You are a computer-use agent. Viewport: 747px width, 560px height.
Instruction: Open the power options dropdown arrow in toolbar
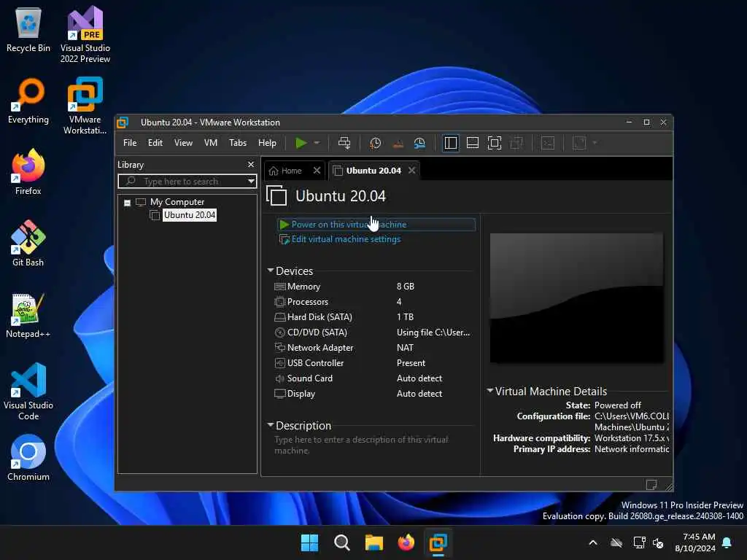(317, 143)
